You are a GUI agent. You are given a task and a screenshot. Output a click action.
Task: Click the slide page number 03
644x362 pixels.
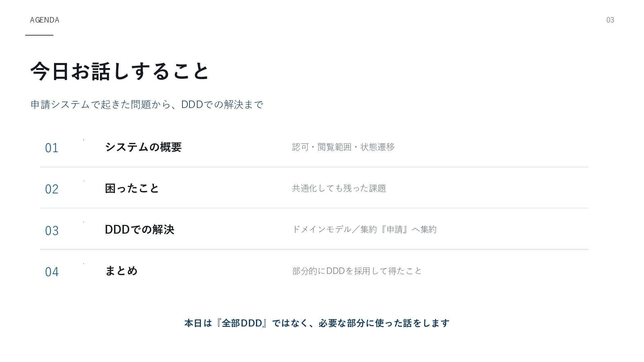pos(610,20)
